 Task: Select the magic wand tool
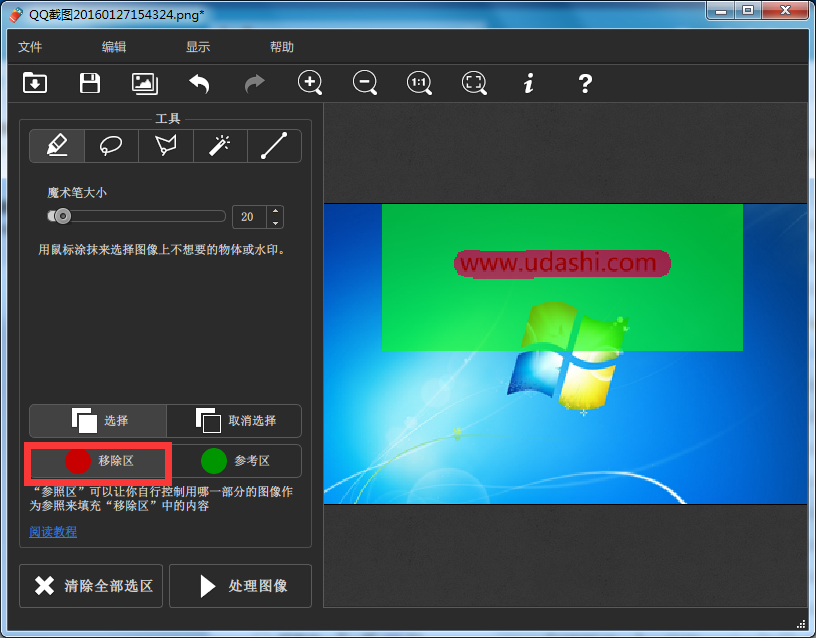(x=219, y=146)
